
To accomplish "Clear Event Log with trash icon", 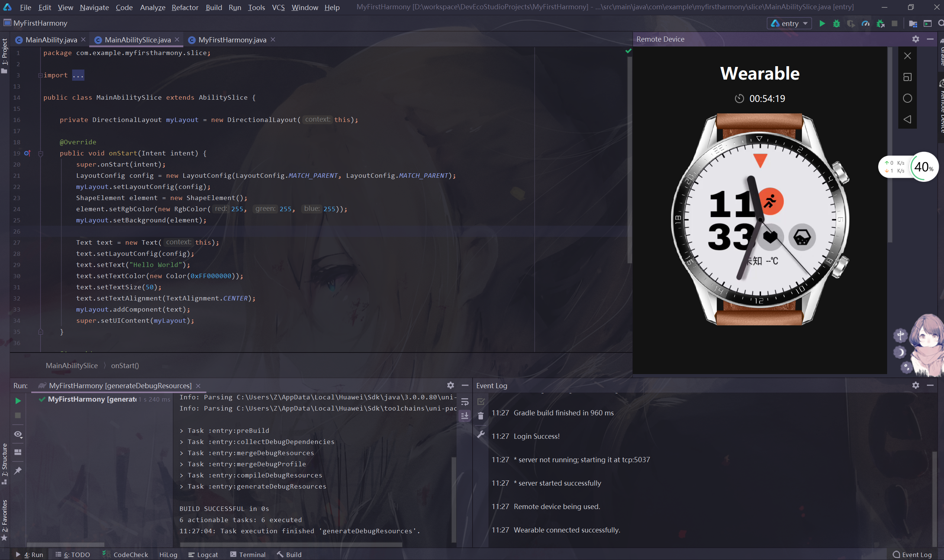I will pos(481,416).
